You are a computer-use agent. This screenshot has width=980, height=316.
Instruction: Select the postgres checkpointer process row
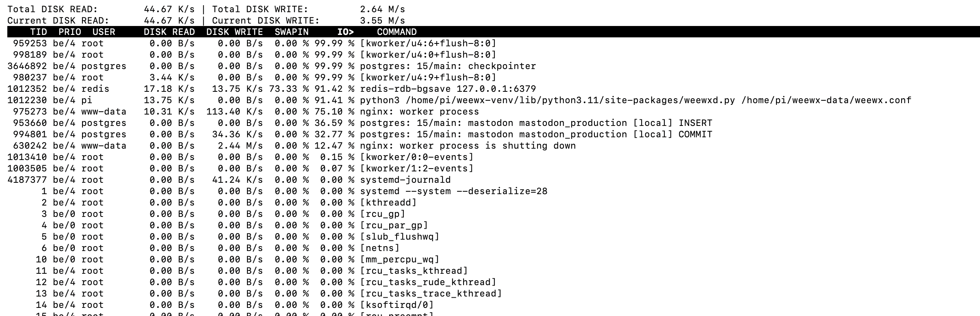[x=494, y=66]
